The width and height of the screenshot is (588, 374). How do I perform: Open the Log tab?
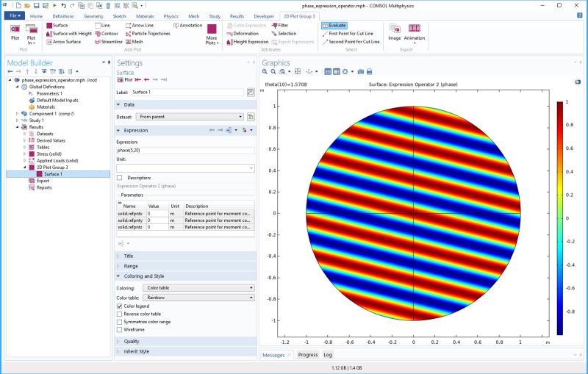[x=328, y=355]
